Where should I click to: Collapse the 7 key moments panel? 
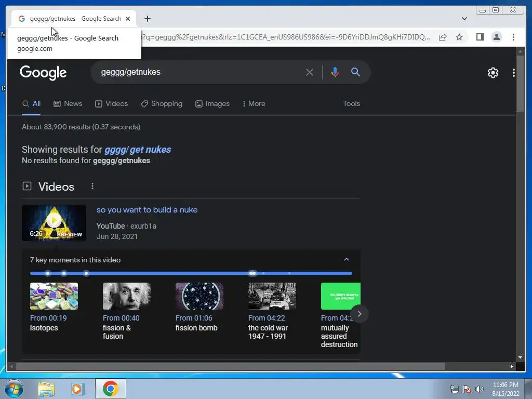click(347, 260)
